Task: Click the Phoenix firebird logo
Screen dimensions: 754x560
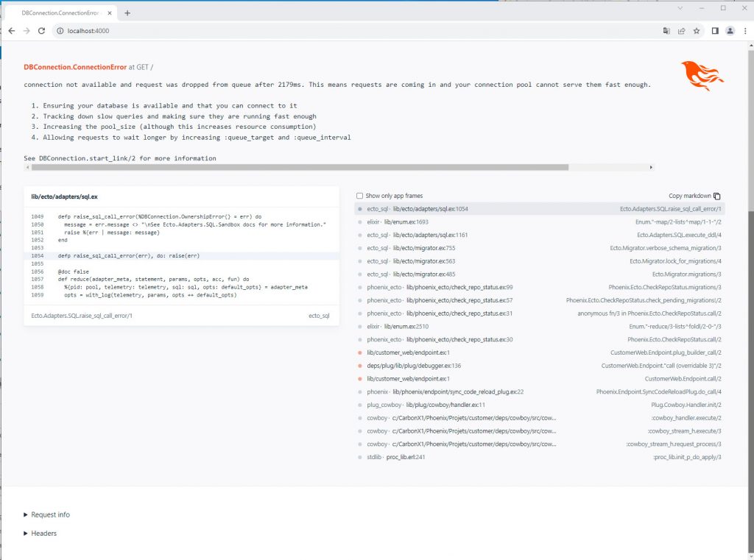Action: (x=702, y=76)
